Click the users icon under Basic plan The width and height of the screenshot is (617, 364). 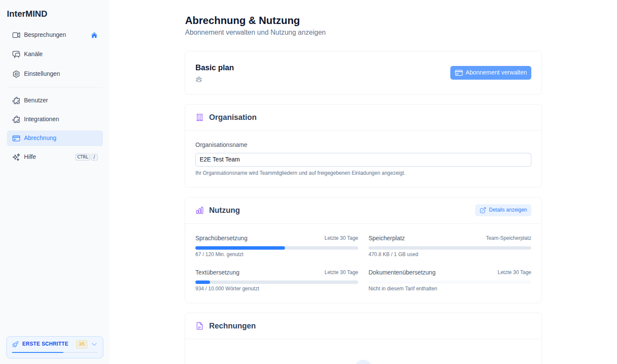199,80
